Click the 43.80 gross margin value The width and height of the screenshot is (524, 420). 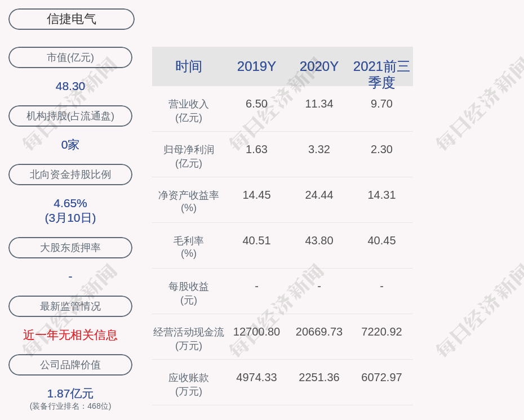click(x=319, y=241)
